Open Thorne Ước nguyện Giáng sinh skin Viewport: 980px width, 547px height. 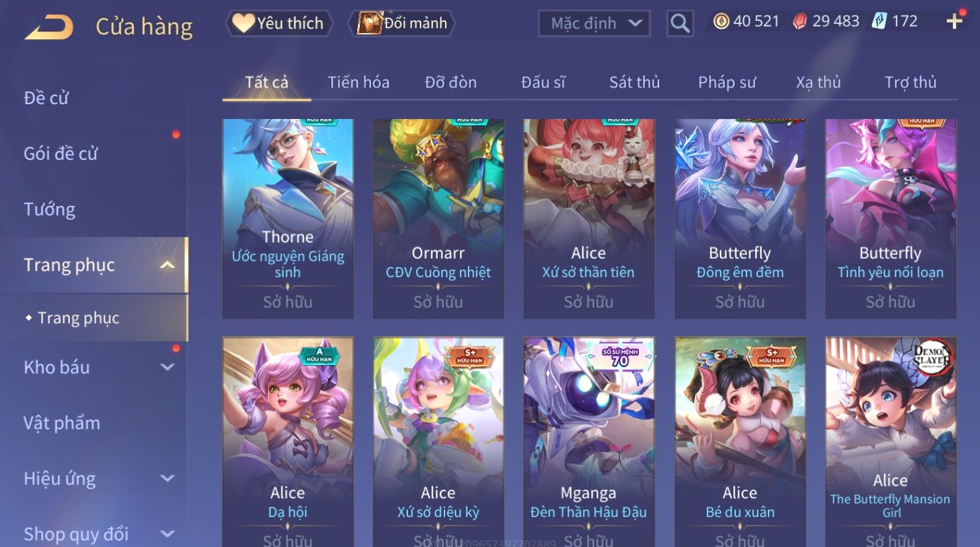click(x=288, y=219)
